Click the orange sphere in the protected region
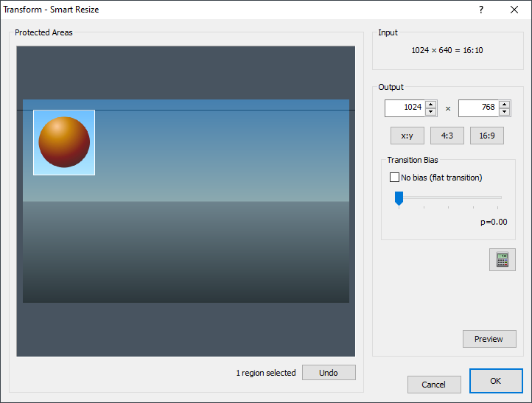 (x=64, y=141)
